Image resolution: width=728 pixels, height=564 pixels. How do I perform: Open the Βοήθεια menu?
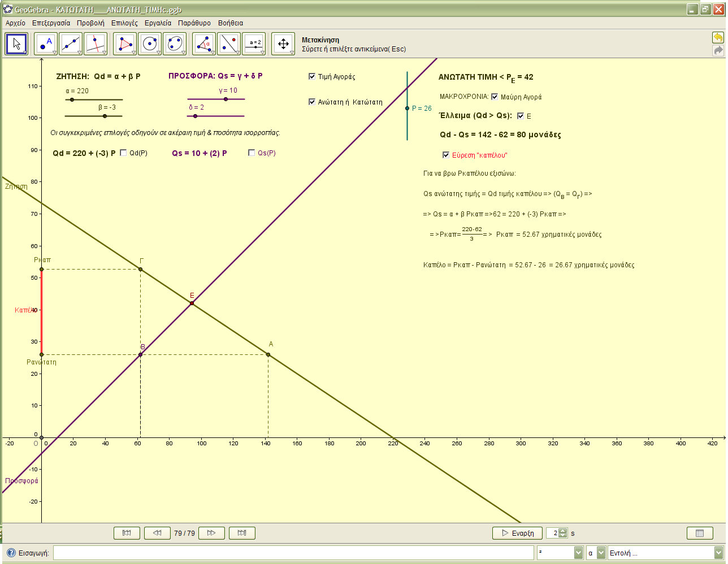coord(231,23)
